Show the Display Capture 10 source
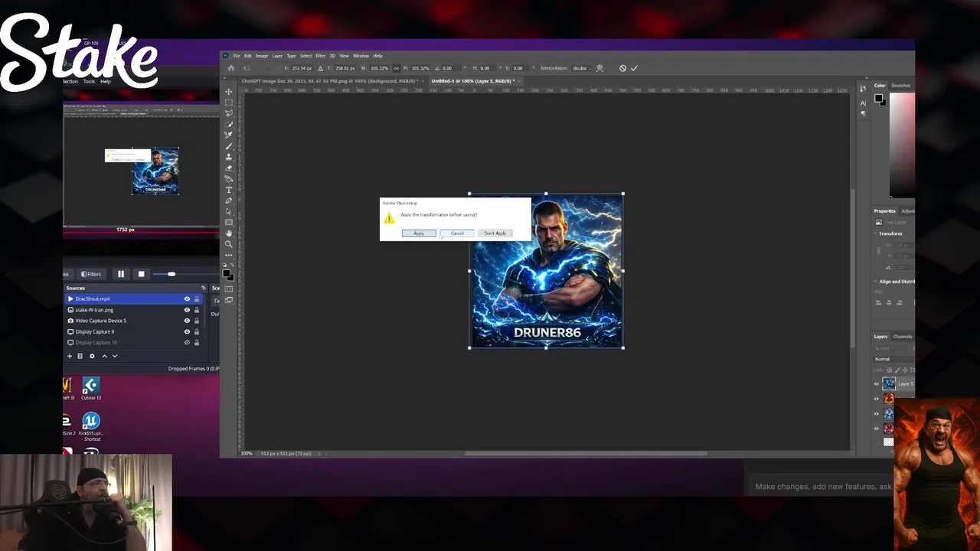Viewport: 980px width, 551px height. [187, 343]
